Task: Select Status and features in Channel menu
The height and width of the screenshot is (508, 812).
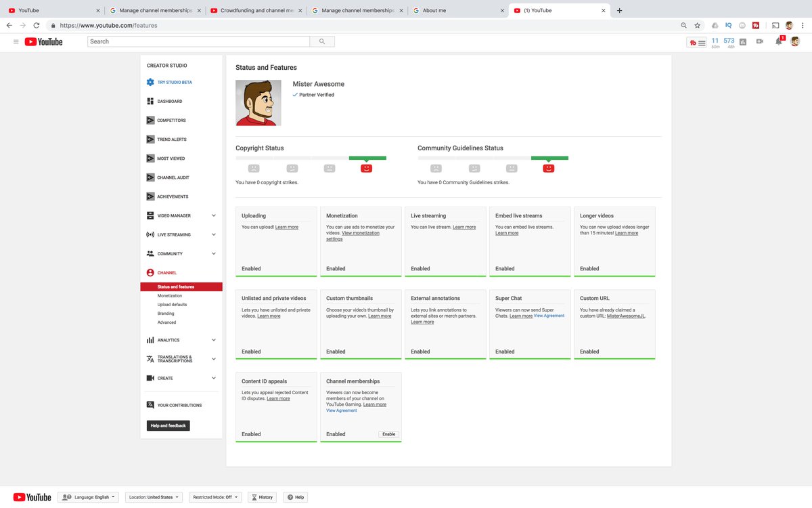Action: click(181, 287)
